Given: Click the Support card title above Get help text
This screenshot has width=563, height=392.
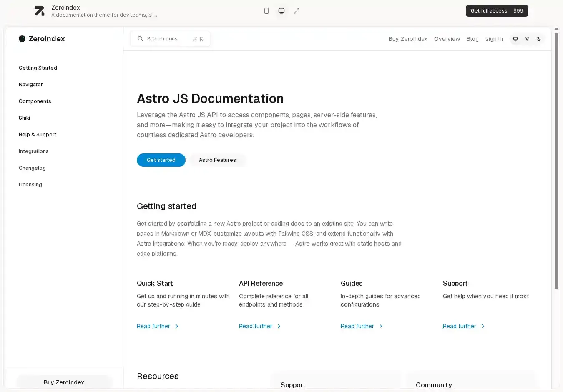Looking at the screenshot, I should (455, 283).
